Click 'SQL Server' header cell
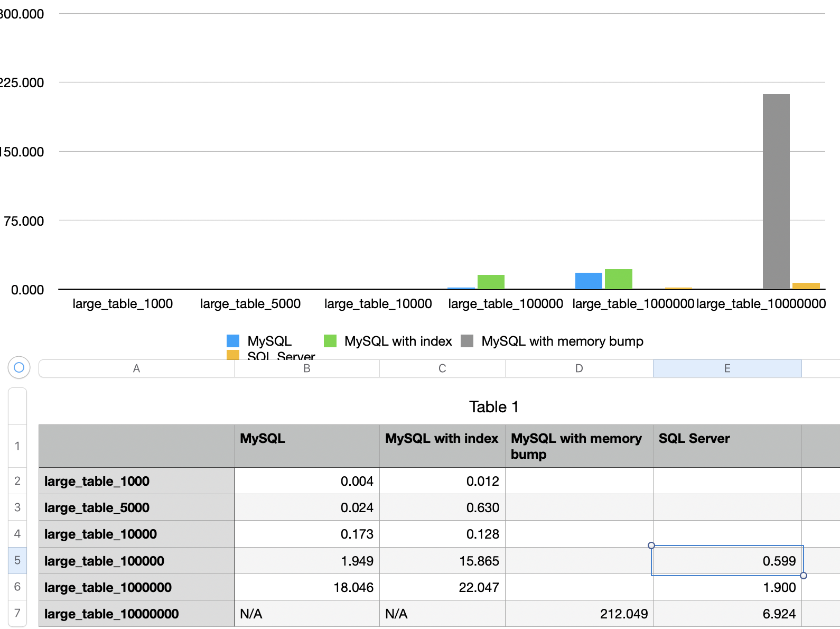 point(727,446)
